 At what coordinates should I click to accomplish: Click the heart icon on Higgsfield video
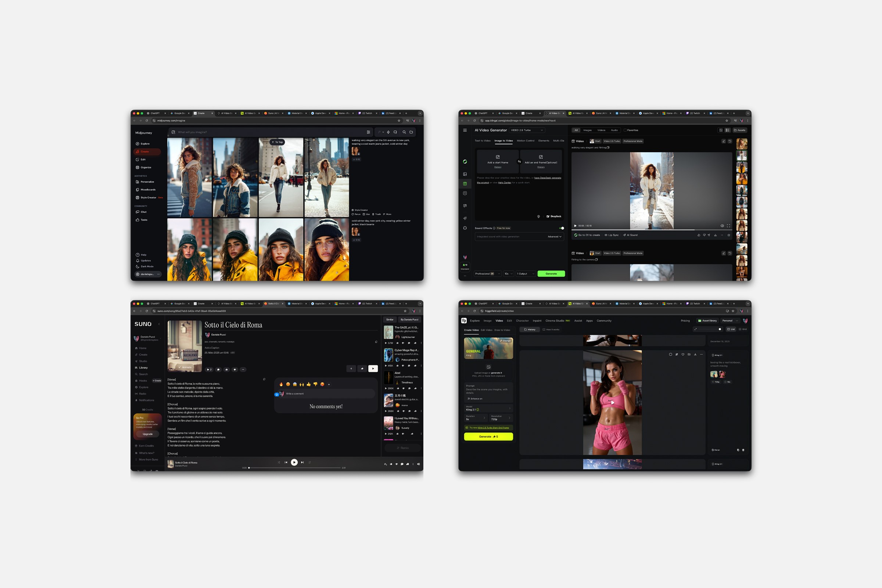(x=682, y=354)
